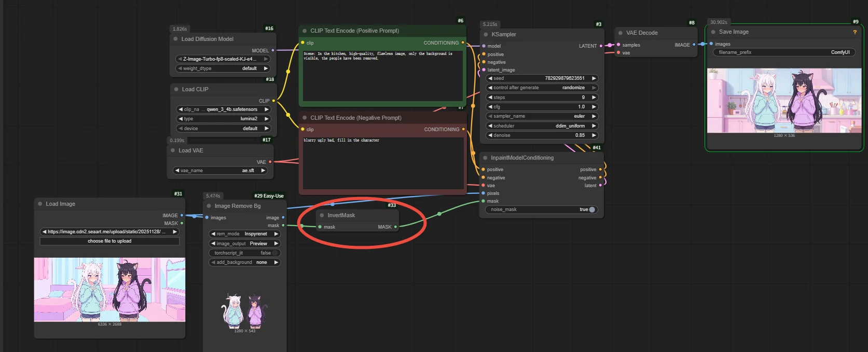Collapse the Image Remove Bg node
This screenshot has width=868, height=352.
tap(209, 206)
